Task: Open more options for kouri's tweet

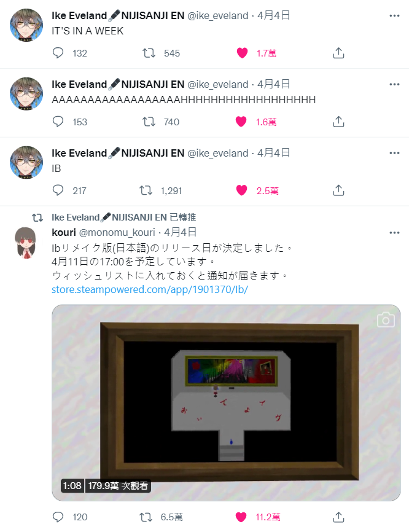Action: [394, 233]
